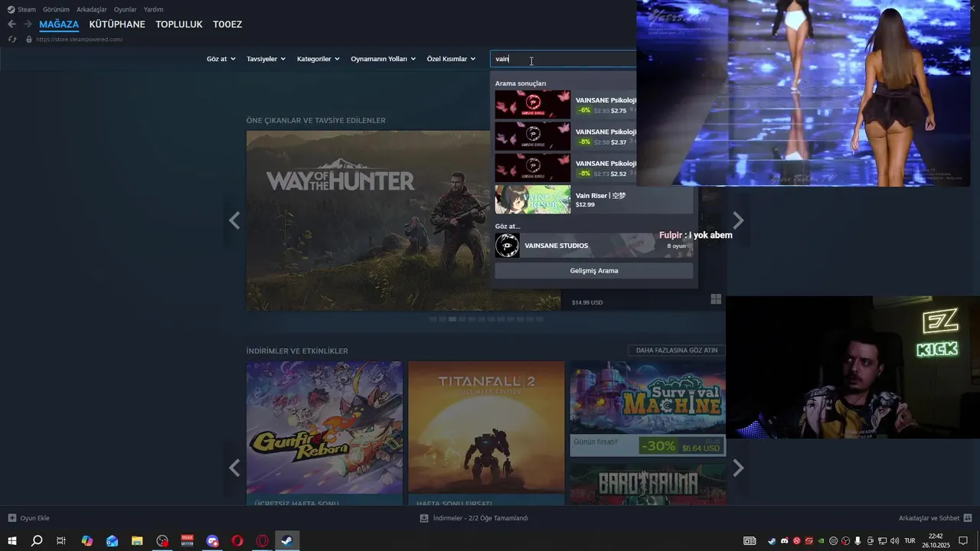The image size is (980, 551).
Task: Launch Copilot from the taskbar
Action: (87, 541)
